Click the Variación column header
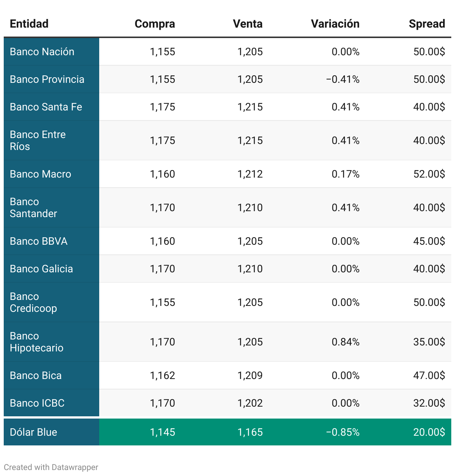The height and width of the screenshot is (476, 455). click(x=335, y=24)
